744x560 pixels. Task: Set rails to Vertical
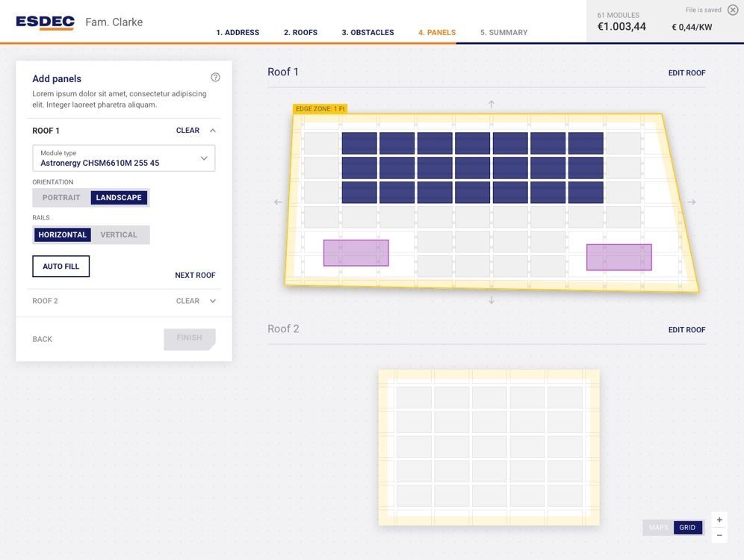coord(119,235)
